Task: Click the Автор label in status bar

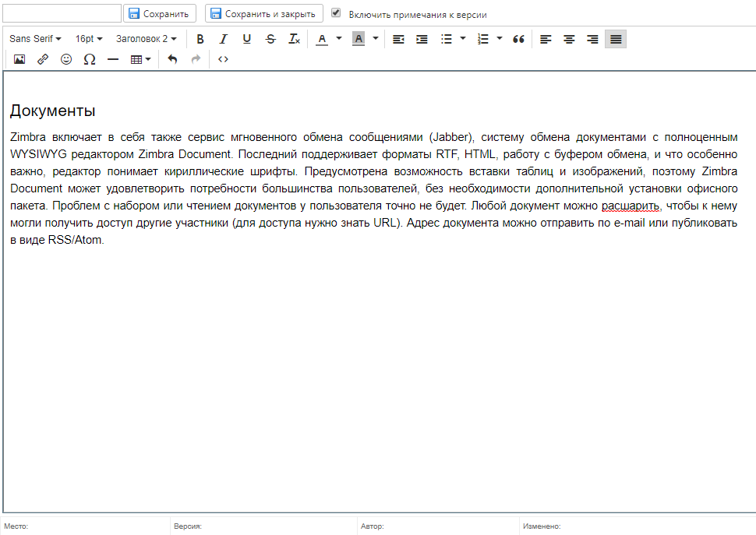Action: click(x=373, y=526)
